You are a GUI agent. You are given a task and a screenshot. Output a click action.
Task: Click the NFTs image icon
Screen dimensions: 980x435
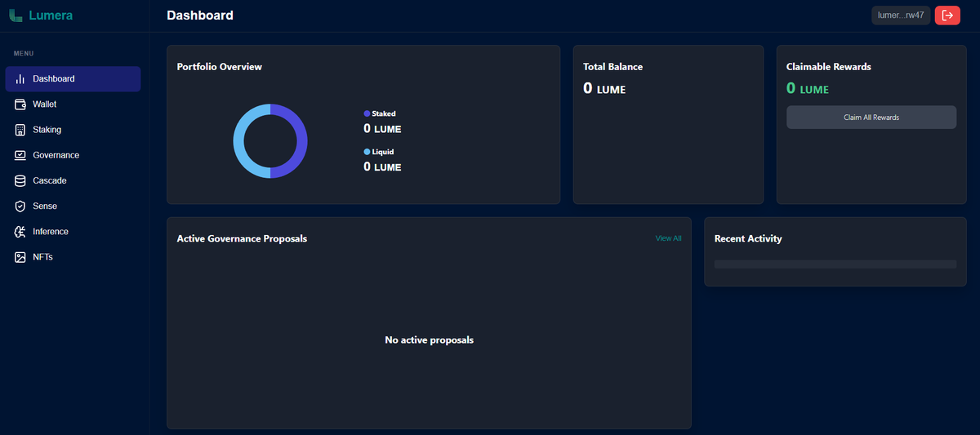click(x=20, y=257)
